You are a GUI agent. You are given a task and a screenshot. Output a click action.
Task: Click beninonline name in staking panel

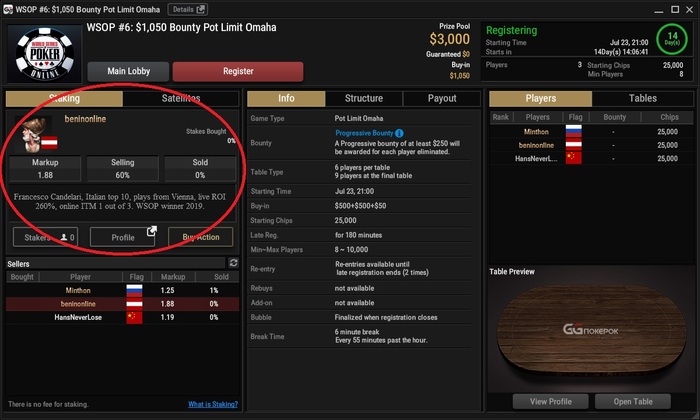click(85, 119)
